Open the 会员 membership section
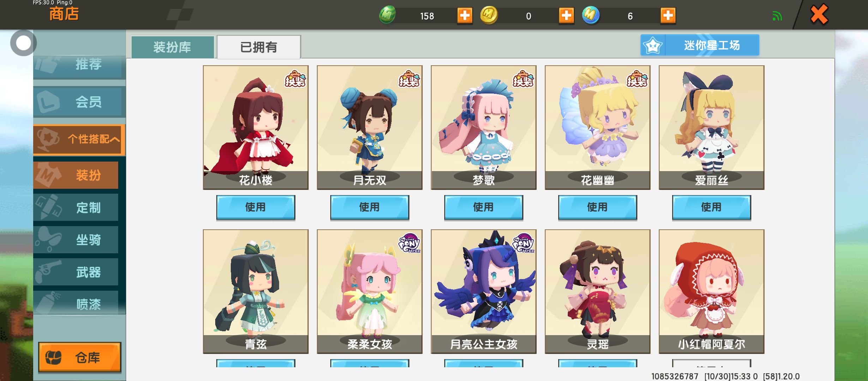868x381 pixels. (x=79, y=102)
